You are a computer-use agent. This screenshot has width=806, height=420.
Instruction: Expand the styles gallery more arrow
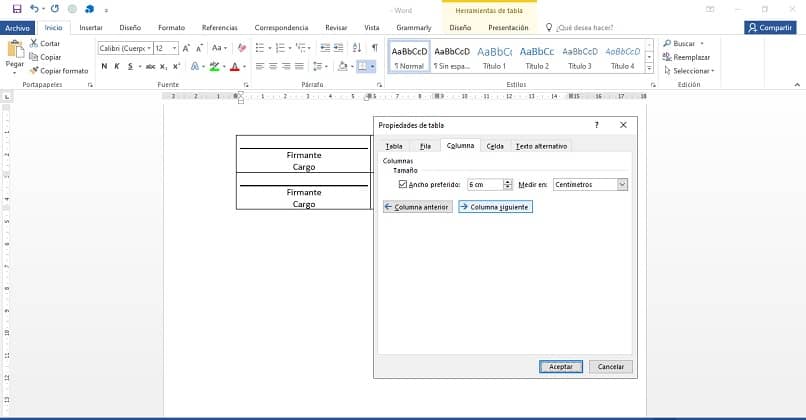[649, 67]
